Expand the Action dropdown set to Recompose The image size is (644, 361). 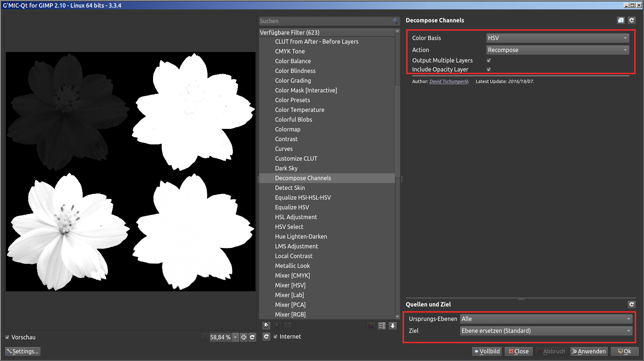pyautogui.click(x=557, y=50)
